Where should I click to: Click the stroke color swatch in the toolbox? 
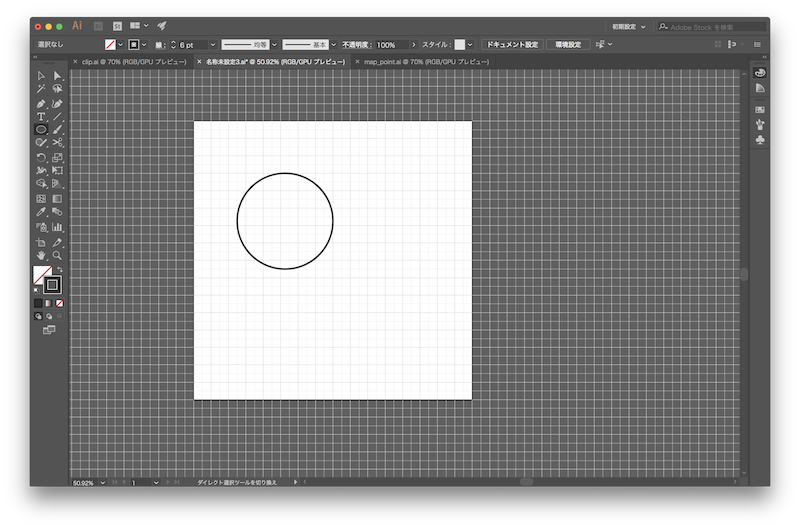[x=52, y=285]
